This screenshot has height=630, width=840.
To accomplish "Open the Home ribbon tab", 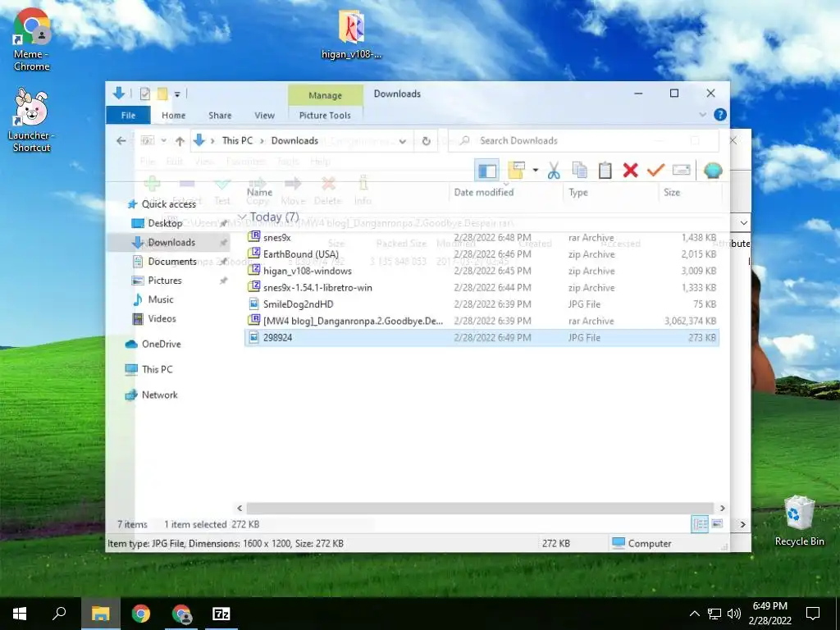I will tap(174, 115).
